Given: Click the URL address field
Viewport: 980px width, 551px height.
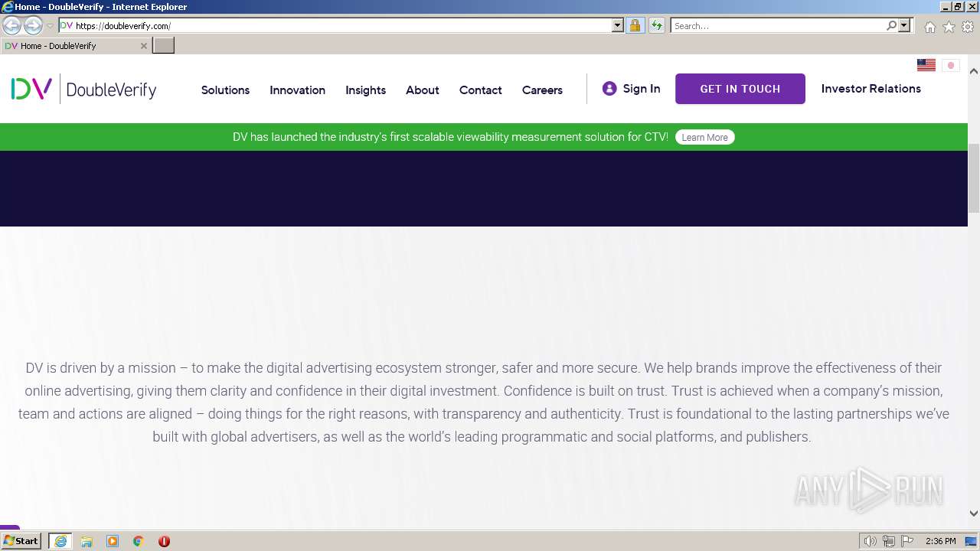Looking at the screenshot, I should coord(343,25).
